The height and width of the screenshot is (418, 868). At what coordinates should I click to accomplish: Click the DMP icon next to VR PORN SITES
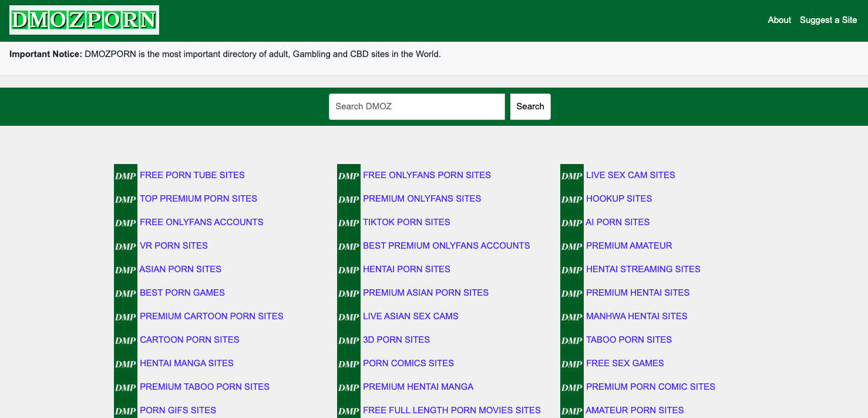click(125, 246)
